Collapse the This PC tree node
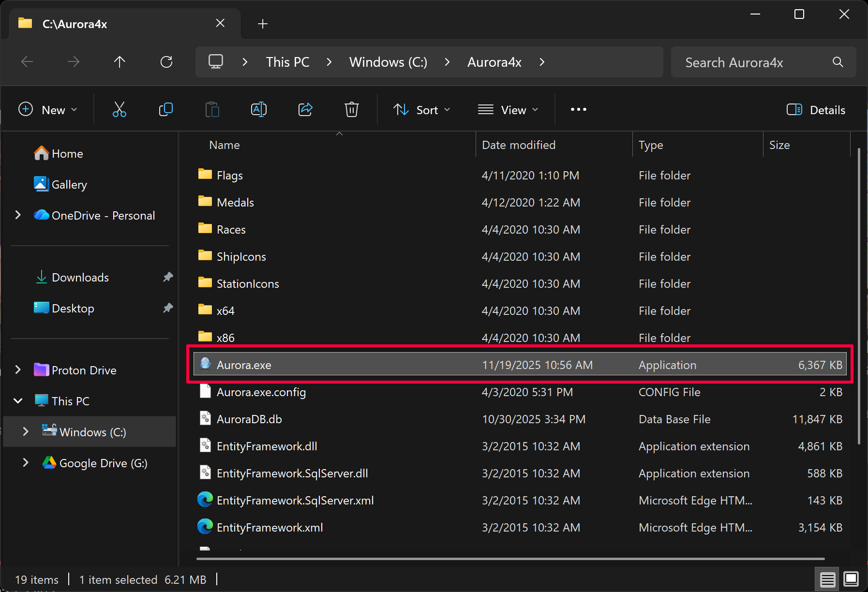Viewport: 868px width, 592px height. 18,401
